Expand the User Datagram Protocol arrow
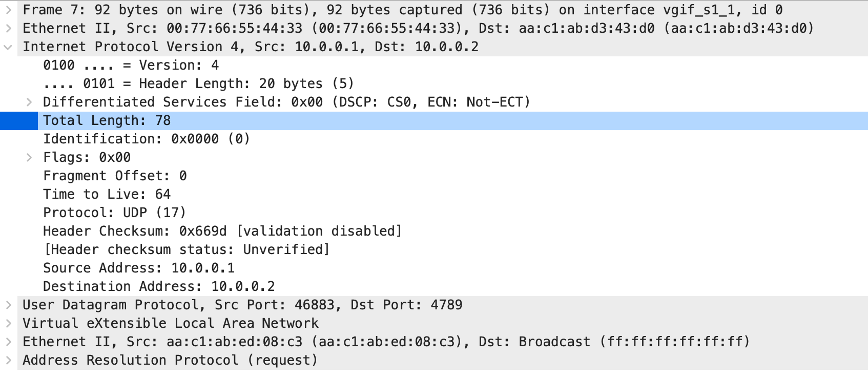This screenshot has height=378, width=868. [8, 305]
